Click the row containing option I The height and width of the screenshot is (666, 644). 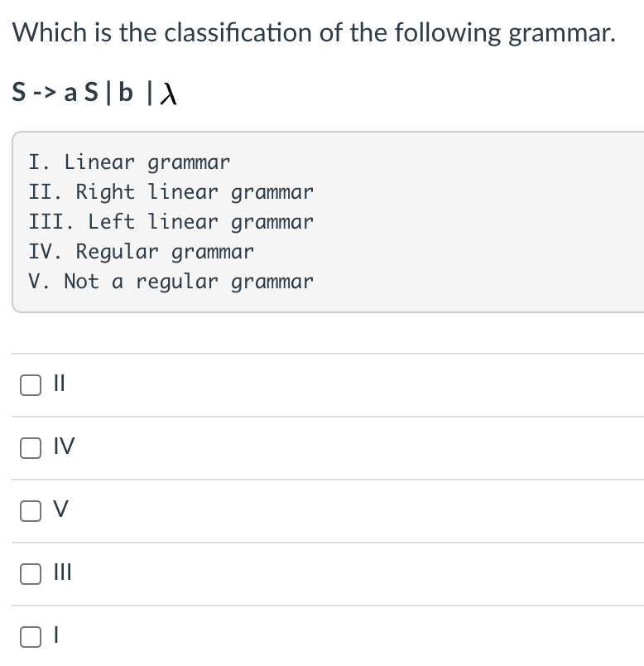click(x=323, y=635)
